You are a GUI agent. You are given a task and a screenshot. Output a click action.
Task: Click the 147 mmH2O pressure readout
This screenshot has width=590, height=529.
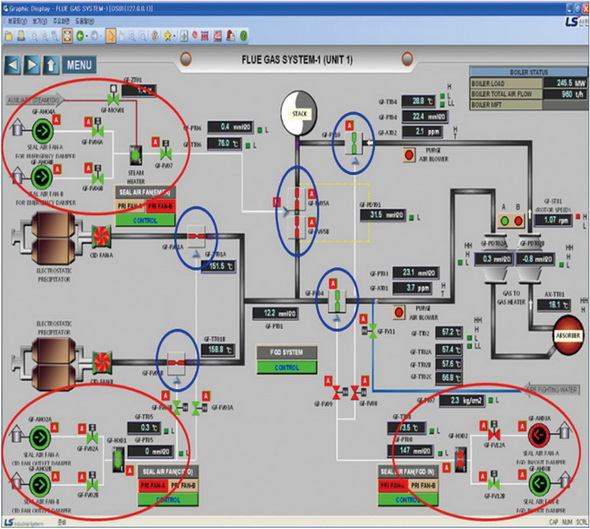(x=410, y=450)
